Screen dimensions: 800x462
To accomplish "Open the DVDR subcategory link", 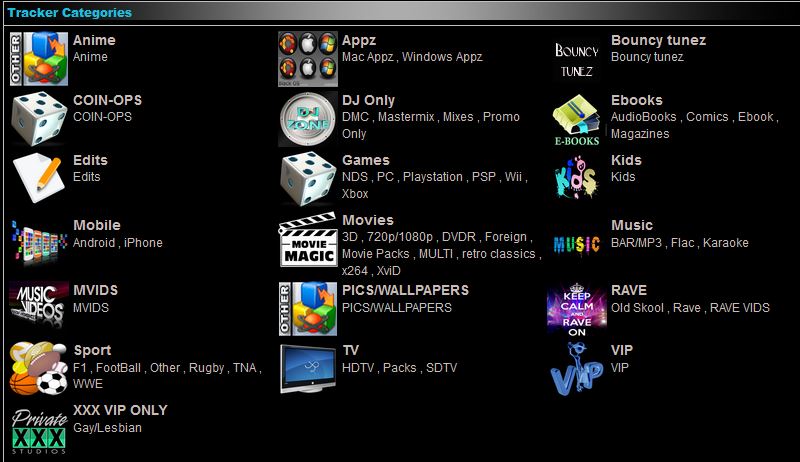I will click(x=459, y=237).
